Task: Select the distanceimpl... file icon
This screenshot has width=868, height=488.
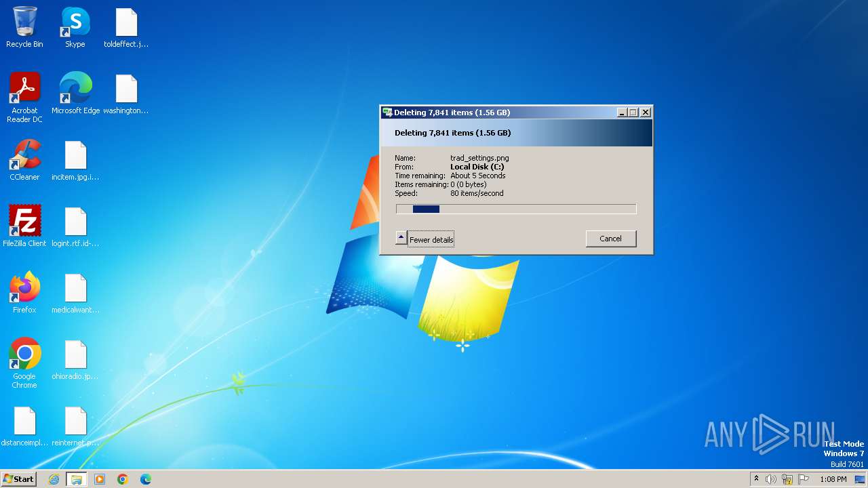Action: [24, 426]
